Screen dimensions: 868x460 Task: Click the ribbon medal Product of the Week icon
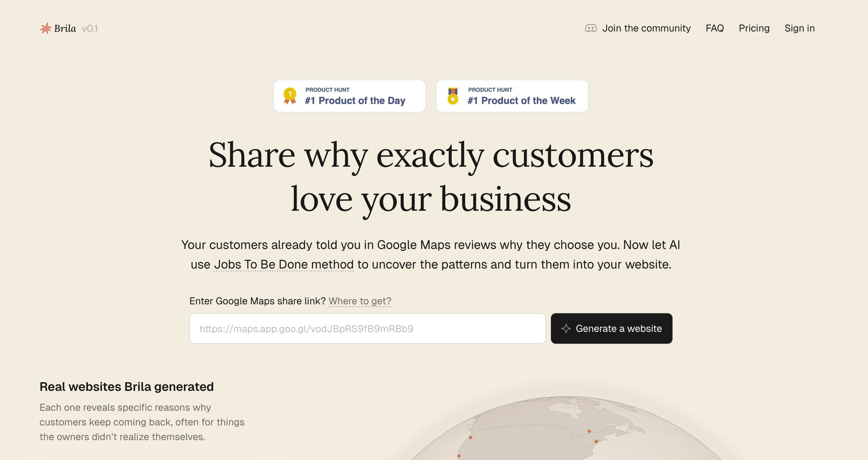click(x=453, y=96)
